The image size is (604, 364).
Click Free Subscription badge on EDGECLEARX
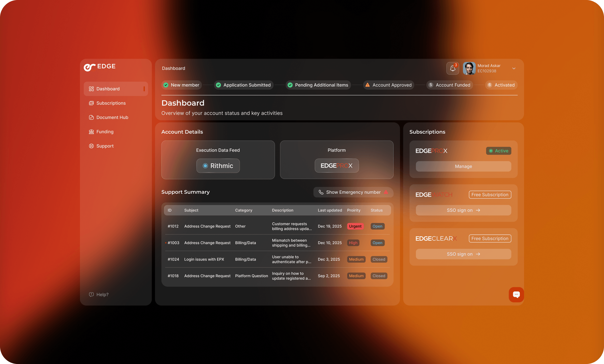(x=490, y=239)
